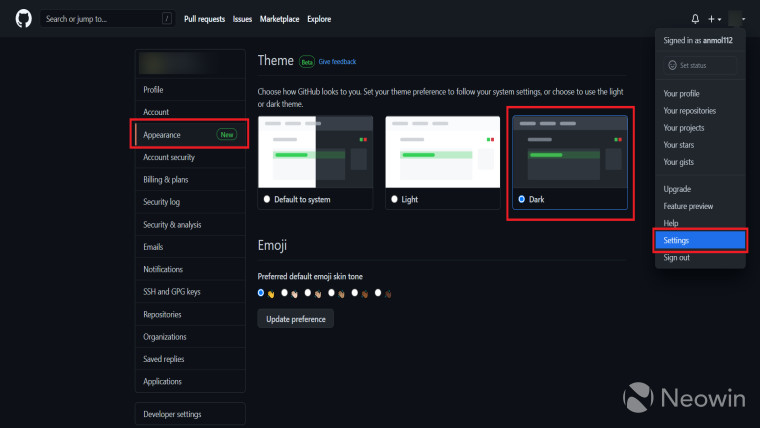This screenshot has width=760, height=428.
Task: Select the Dark theme radio button
Action: click(x=522, y=199)
